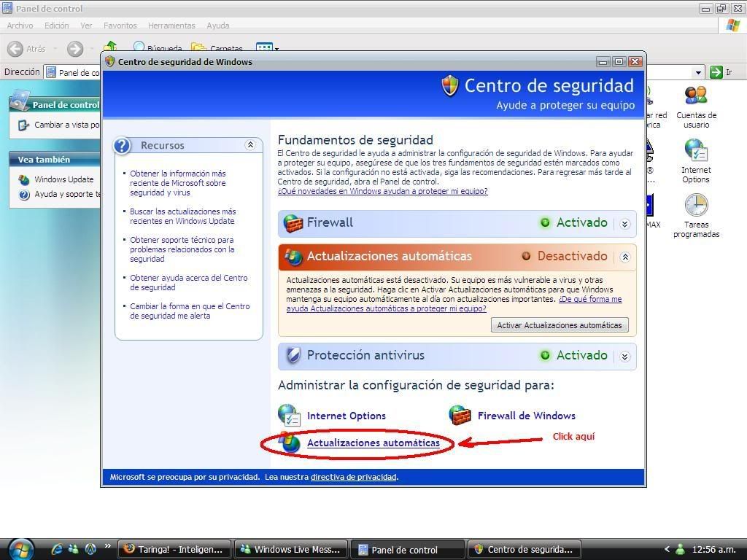Collapse the Recursos panel

click(x=250, y=145)
